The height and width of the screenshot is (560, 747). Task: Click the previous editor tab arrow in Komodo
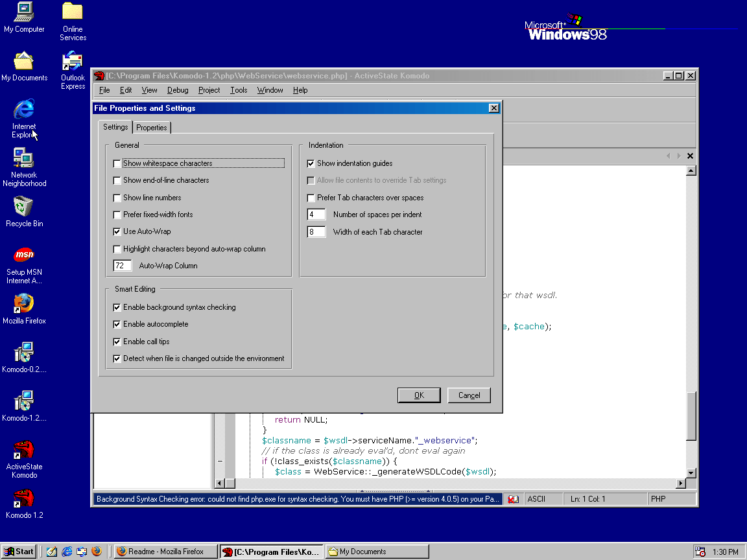[x=669, y=156]
